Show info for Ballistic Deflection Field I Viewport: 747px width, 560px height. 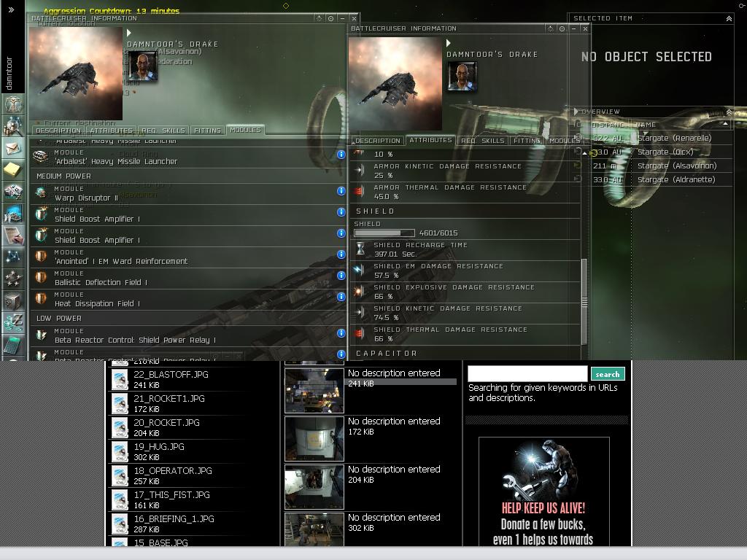pos(341,276)
